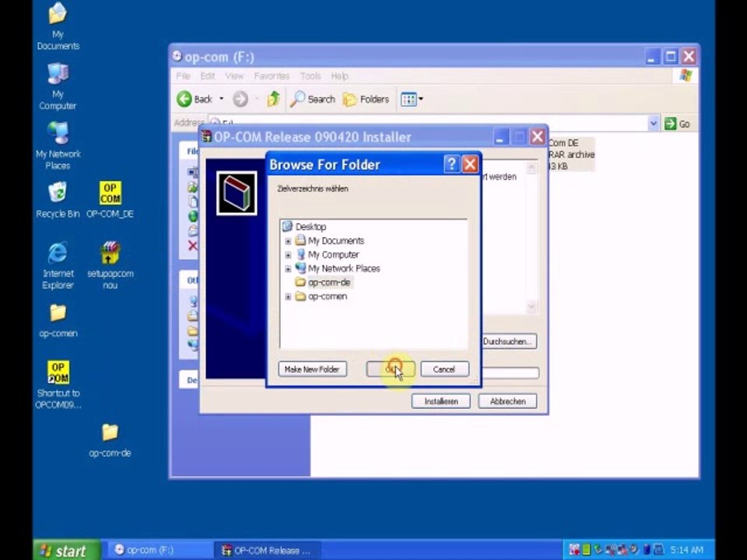Open the Edit menu

pos(207,75)
